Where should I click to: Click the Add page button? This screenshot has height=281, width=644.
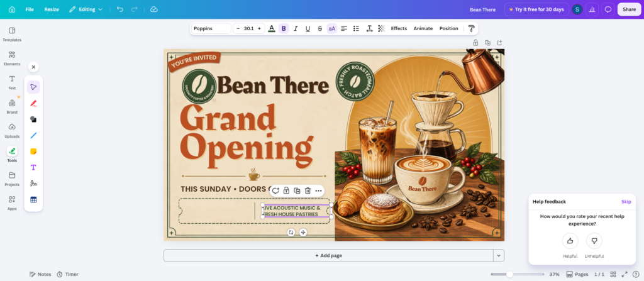tap(328, 255)
